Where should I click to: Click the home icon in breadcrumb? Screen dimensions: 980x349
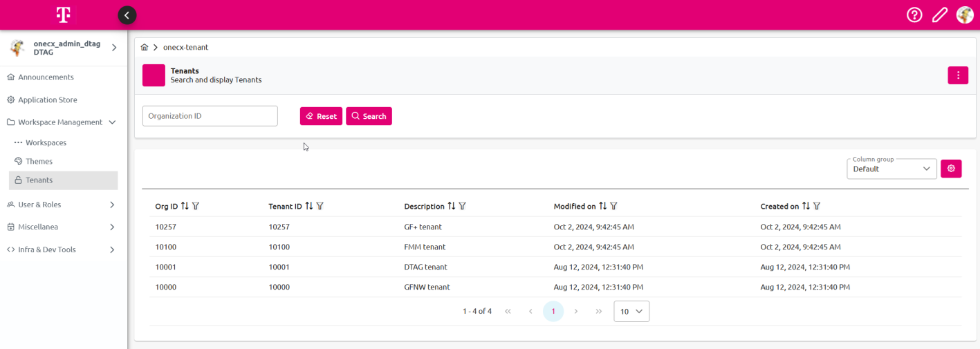[145, 48]
